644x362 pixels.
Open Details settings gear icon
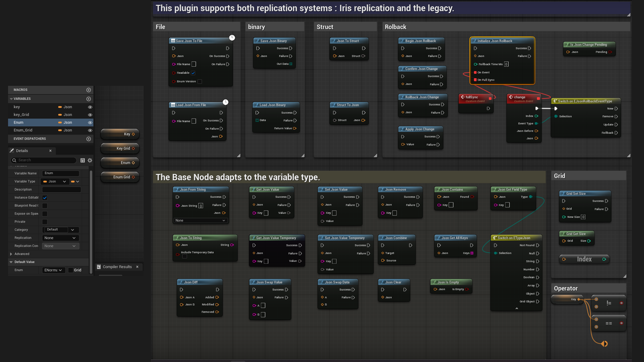90,160
